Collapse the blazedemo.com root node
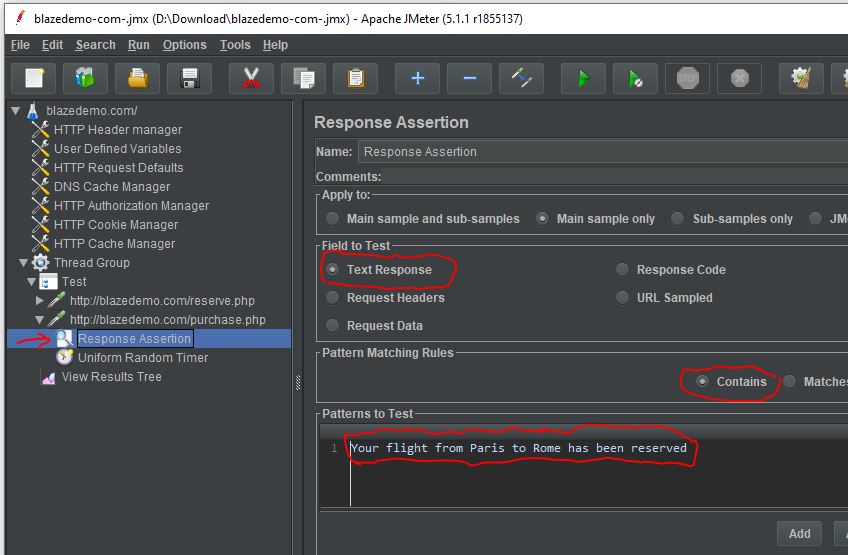Screen dimensions: 848x555 point(15,111)
